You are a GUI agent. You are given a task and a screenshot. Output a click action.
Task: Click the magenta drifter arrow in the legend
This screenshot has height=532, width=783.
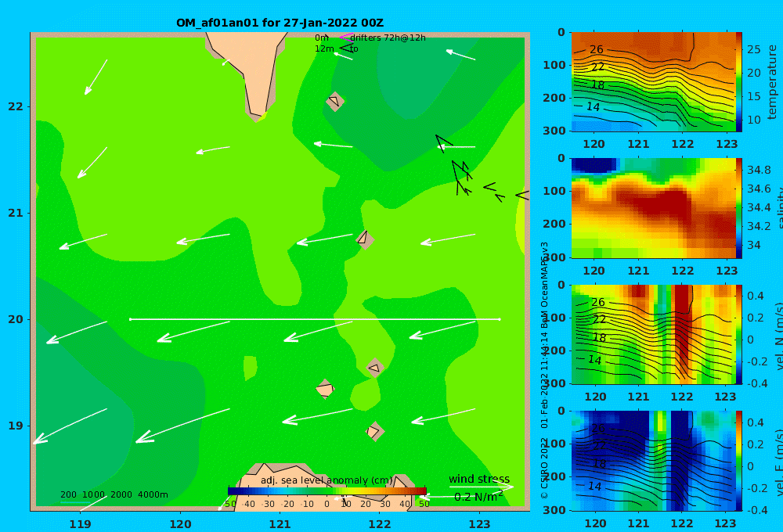click(x=345, y=38)
